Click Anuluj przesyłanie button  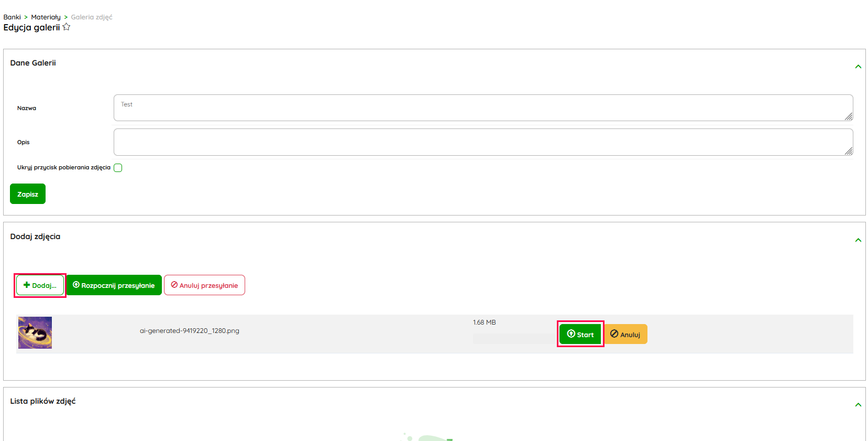(x=204, y=285)
